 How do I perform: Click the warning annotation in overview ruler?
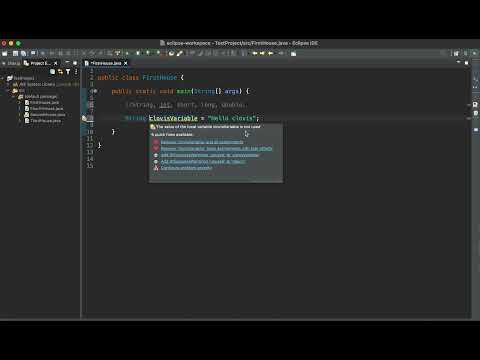coord(468,118)
